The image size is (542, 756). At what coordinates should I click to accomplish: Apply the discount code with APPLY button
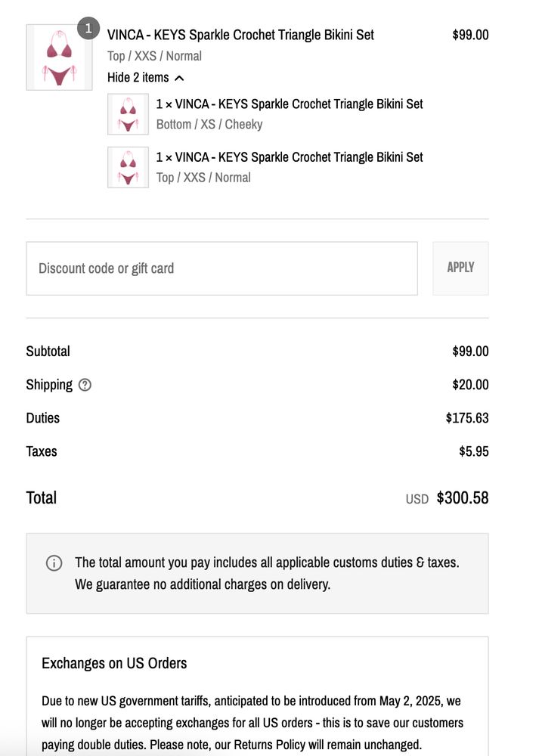coord(460,268)
